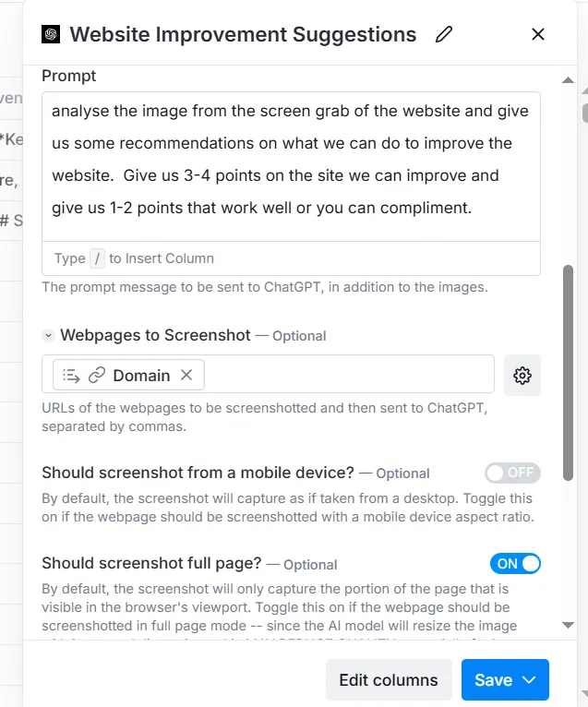Click the scroll up arrow in the panel
Screen dimensions: 588x707
[x=569, y=80]
